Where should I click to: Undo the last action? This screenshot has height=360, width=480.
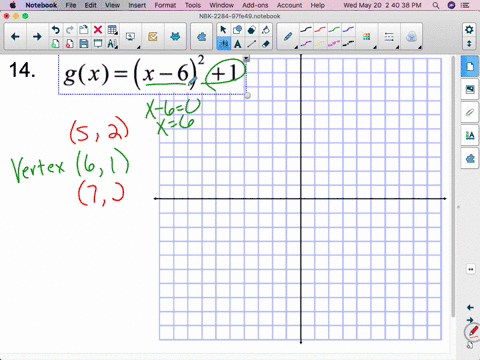55,30
